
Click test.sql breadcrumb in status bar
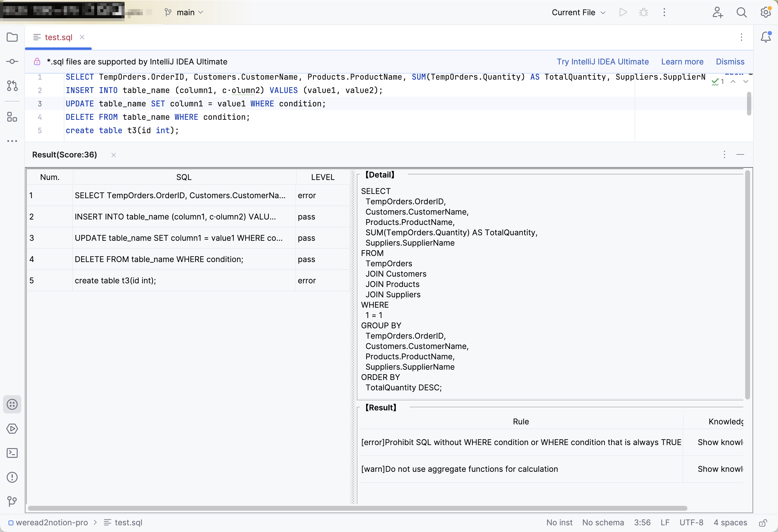pyautogui.click(x=123, y=523)
